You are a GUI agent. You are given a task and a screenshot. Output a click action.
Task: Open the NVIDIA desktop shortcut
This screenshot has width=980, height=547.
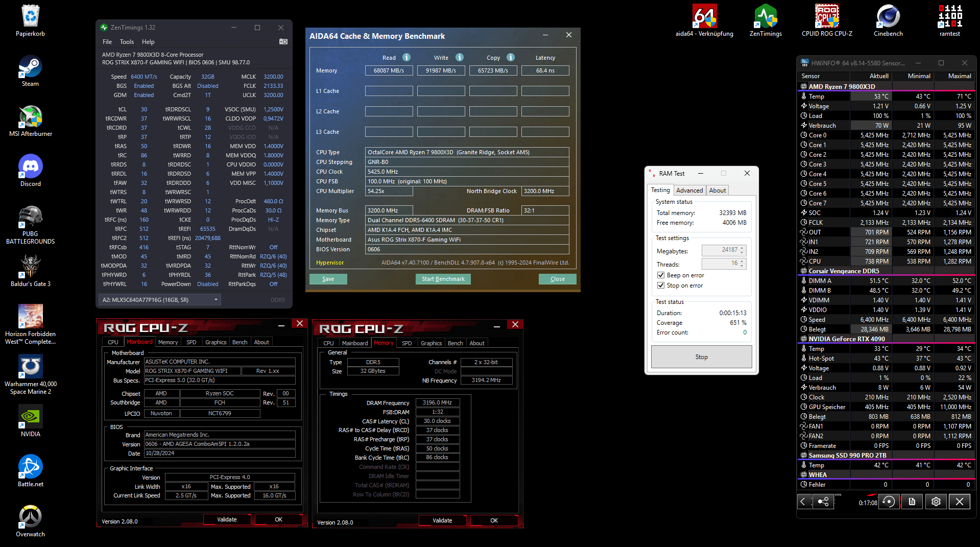click(x=31, y=421)
